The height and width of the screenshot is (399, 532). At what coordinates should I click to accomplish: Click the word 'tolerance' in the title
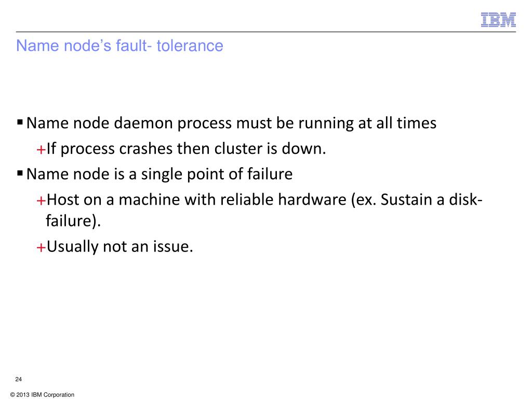pos(190,46)
